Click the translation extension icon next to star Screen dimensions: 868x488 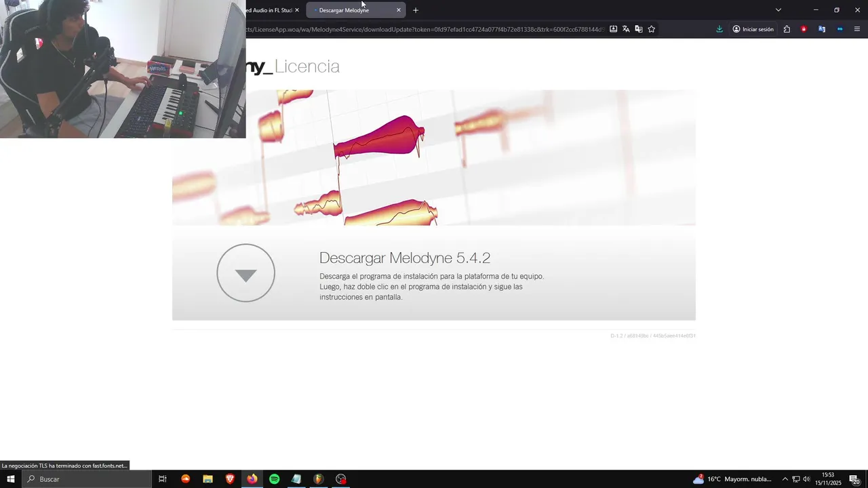[639, 29]
